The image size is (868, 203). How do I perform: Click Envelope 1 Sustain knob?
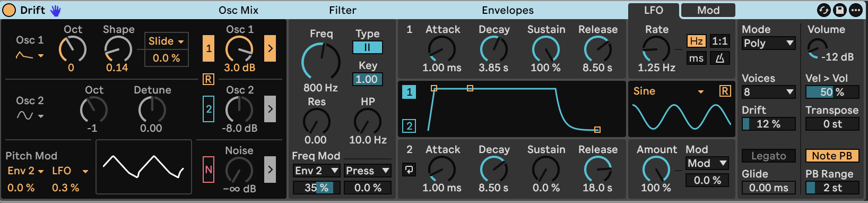[x=545, y=49]
